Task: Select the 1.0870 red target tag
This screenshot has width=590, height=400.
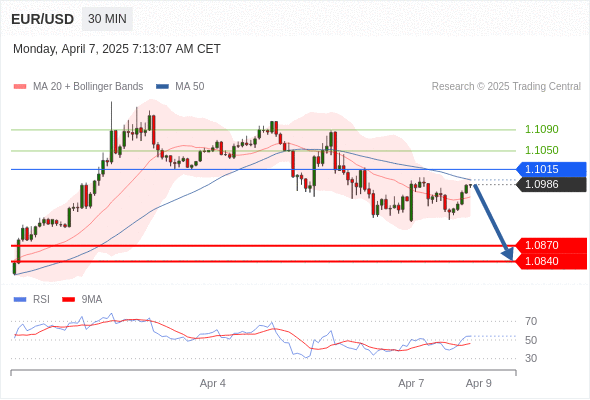Action: tap(551, 245)
